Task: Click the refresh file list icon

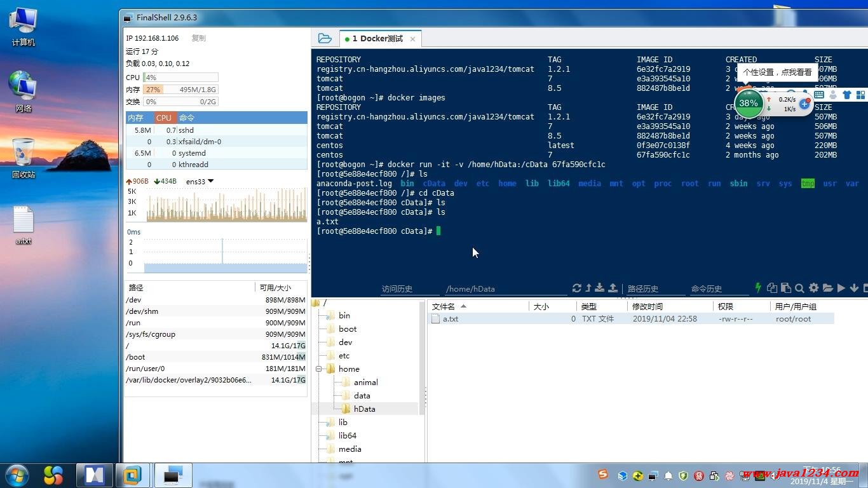Action: [577, 288]
